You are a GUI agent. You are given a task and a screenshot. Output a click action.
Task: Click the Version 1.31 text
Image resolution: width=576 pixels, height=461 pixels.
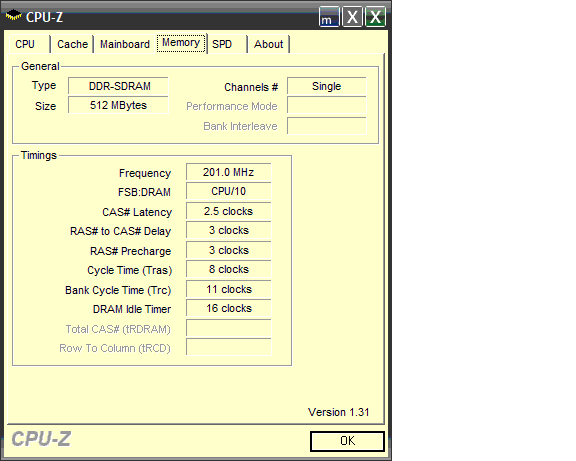coord(338,412)
